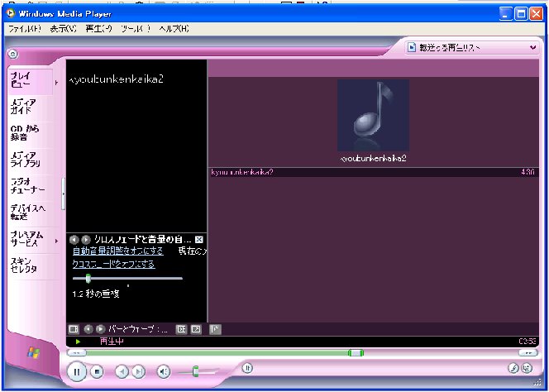Open the CD から録音 tab
Viewport: 549px width, 392px height.
pos(30,133)
